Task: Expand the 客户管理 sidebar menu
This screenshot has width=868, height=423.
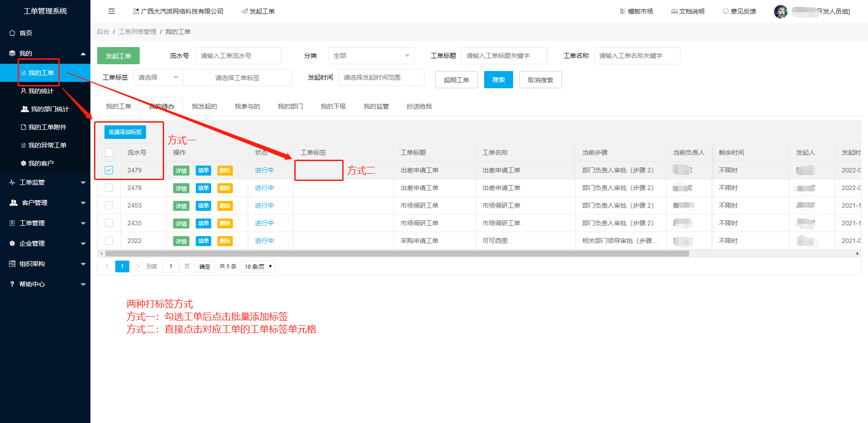Action: point(83,203)
